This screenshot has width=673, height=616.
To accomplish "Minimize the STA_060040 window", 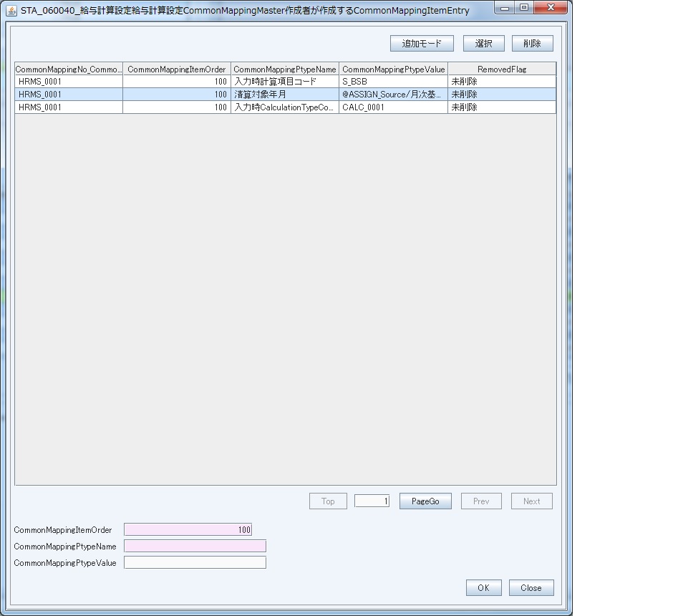I will click(x=505, y=8).
